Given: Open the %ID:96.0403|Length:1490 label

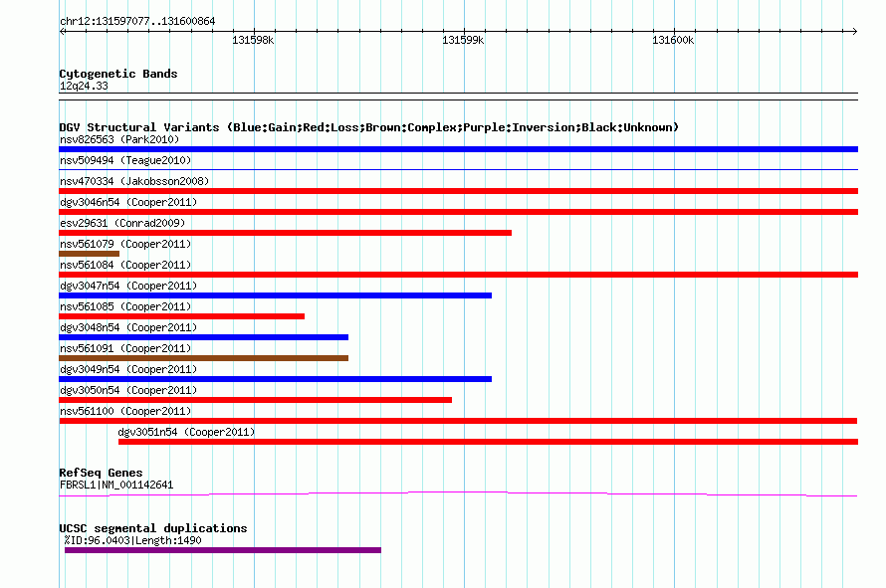Looking at the screenshot, I should [132, 540].
